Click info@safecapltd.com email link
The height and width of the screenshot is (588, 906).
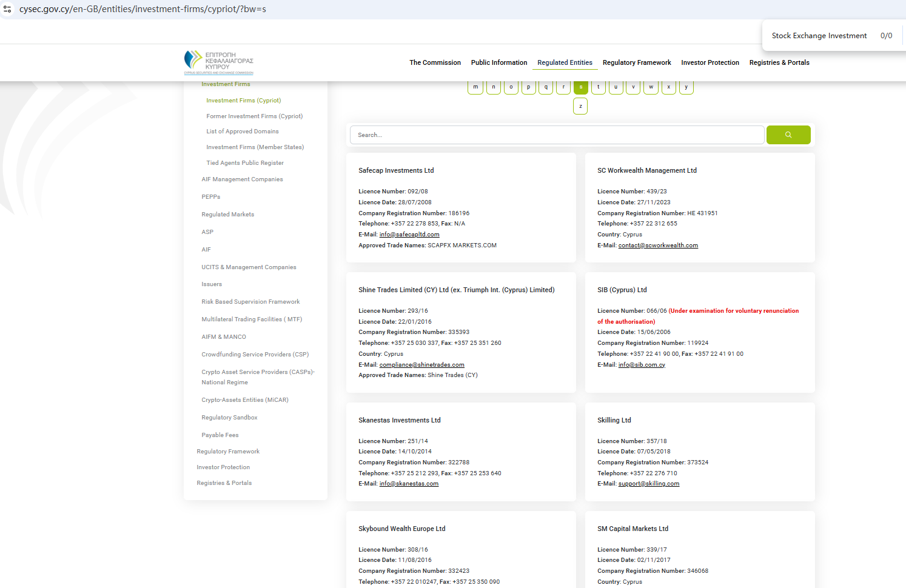tap(409, 235)
